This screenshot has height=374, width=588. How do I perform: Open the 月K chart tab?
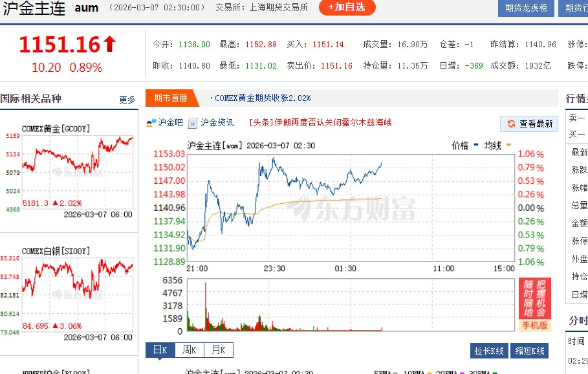tap(218, 349)
